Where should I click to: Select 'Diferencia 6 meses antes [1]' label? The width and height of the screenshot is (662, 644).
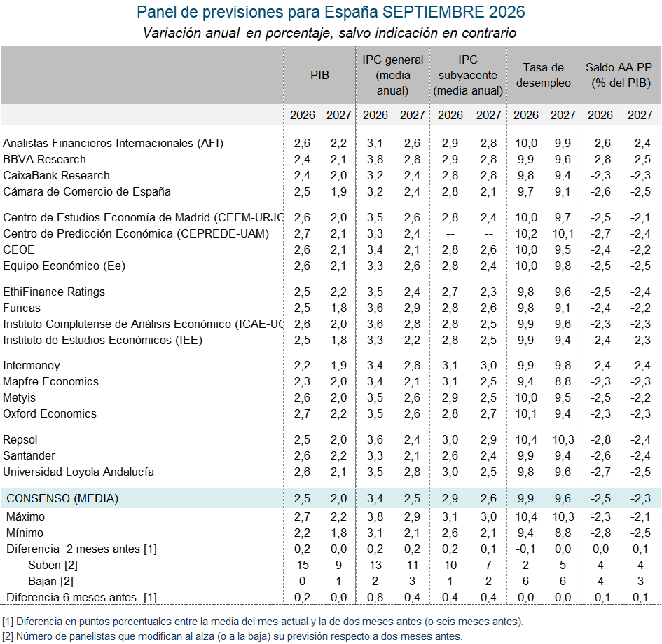[x=81, y=597]
